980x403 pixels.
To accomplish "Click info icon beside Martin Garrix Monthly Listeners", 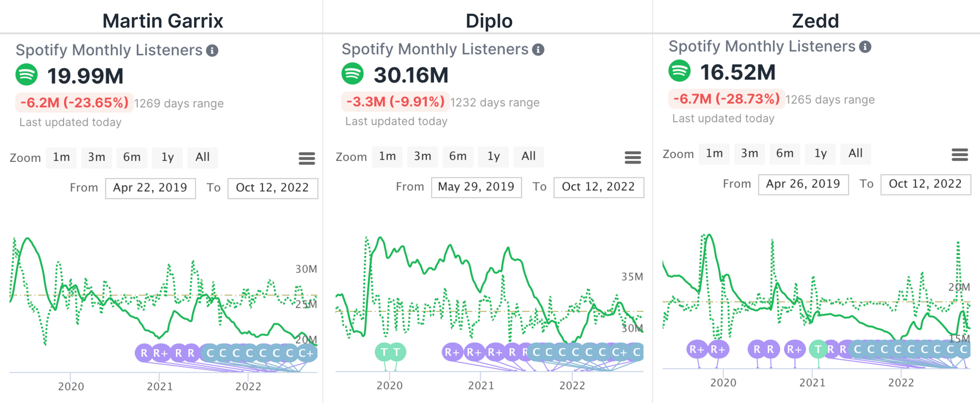I will 212,50.
